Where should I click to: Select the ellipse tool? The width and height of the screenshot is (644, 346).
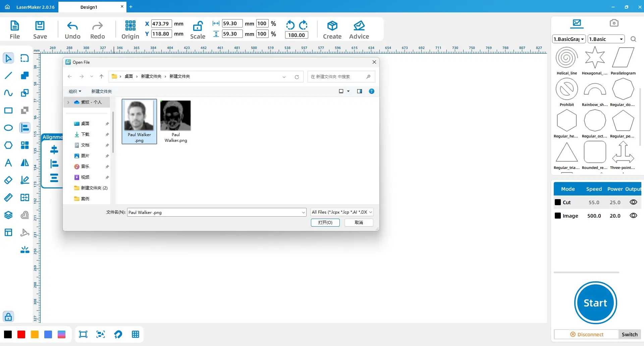(x=8, y=128)
